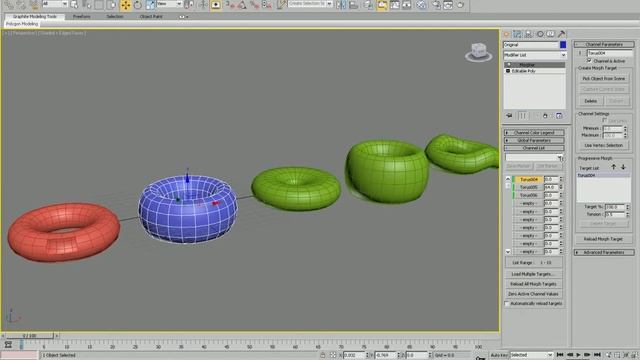Expand Advanced Parameters rollout
Screen dimensions: 640x360
click(604, 253)
